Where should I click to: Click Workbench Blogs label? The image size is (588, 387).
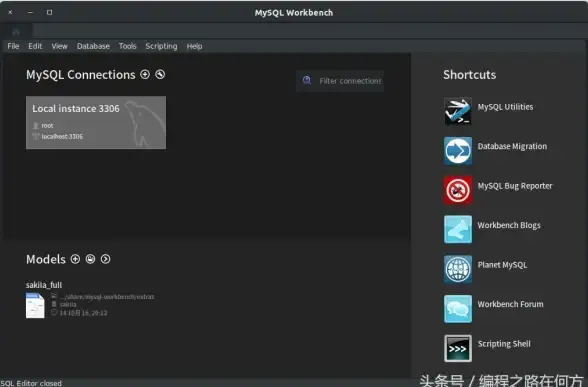[509, 225]
